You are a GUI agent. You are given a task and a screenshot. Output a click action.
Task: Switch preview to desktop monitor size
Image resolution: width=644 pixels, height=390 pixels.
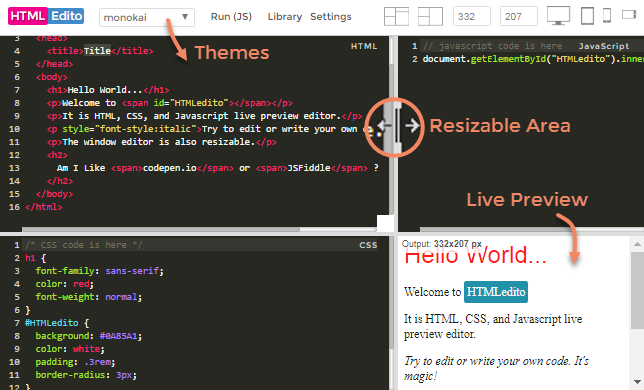point(558,16)
